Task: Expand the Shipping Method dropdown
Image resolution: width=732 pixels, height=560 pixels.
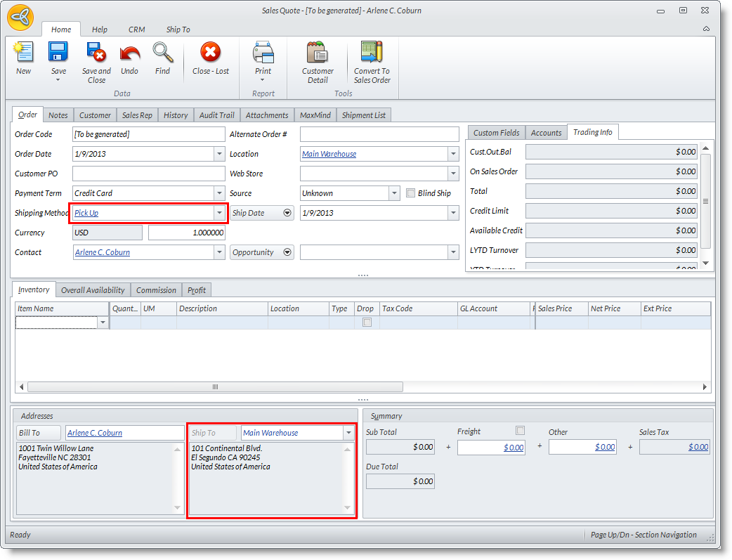Action: (219, 213)
